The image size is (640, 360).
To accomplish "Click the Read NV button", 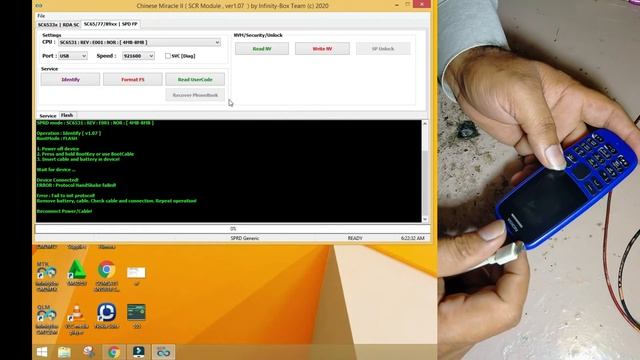I will click(x=262, y=49).
